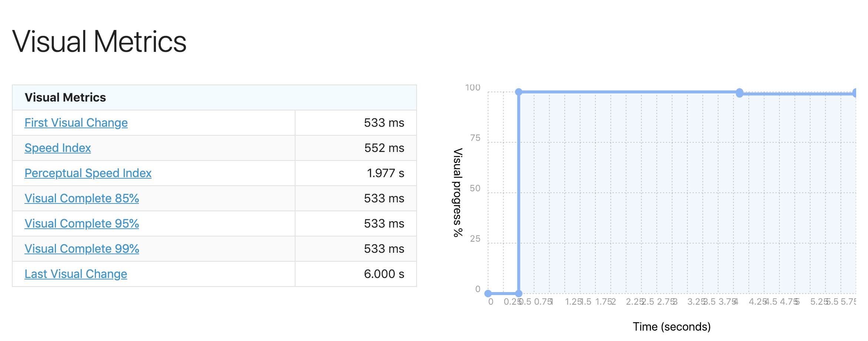Follow the Visual Complete 85% link
Image resolution: width=868 pixels, height=341 pixels.
click(x=81, y=198)
